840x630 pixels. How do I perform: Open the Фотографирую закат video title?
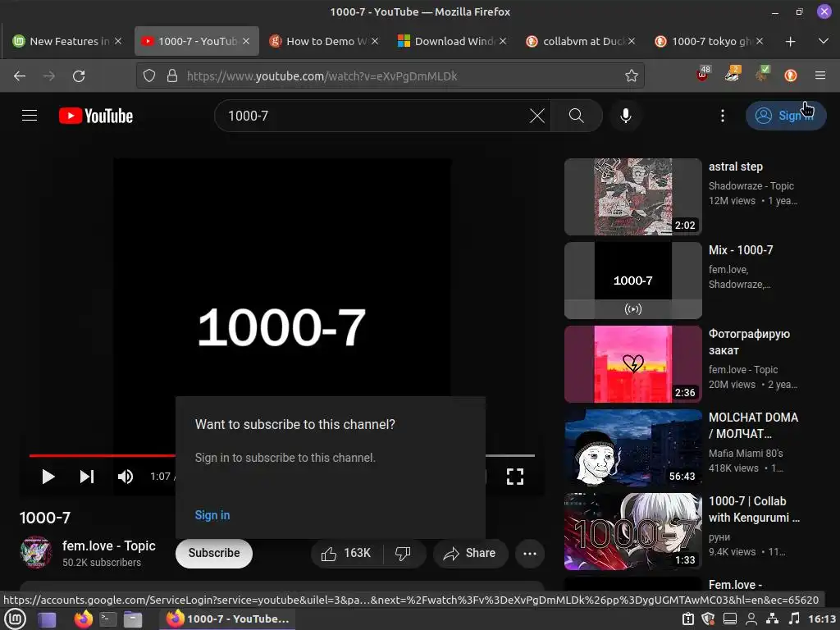click(749, 342)
